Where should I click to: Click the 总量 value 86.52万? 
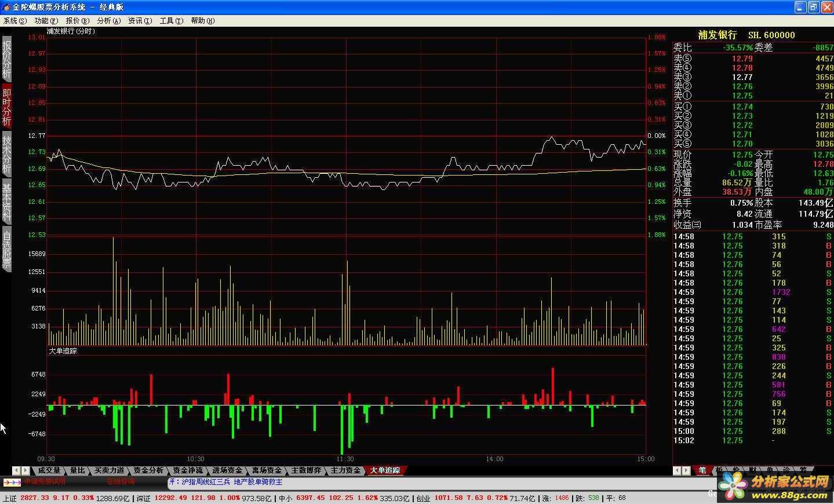[x=737, y=182]
